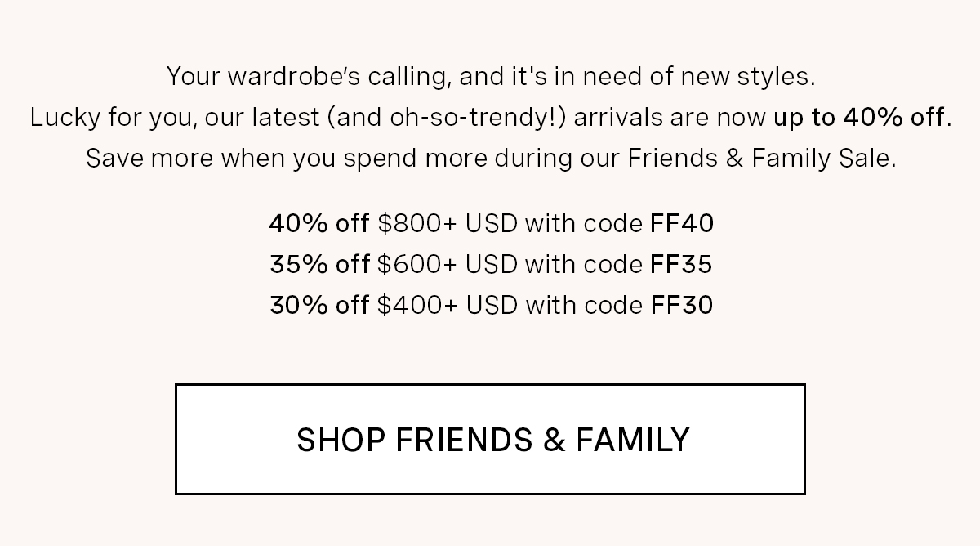980x546 pixels.
Task: Click the SHOP FRIENDS & FAMILY button
Action: (x=490, y=439)
